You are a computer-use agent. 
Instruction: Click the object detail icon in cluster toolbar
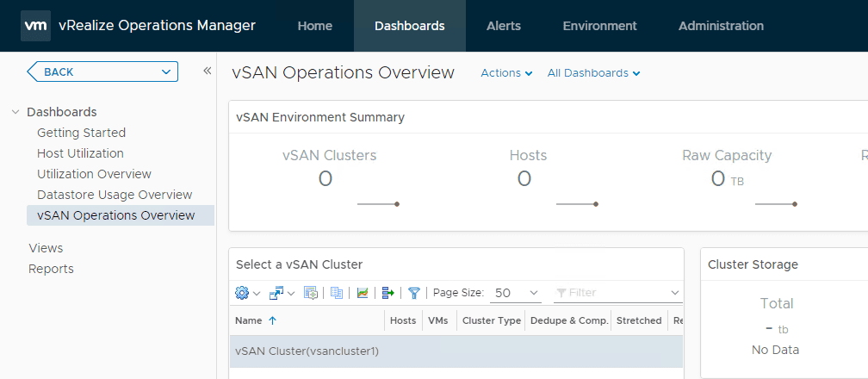click(x=310, y=293)
